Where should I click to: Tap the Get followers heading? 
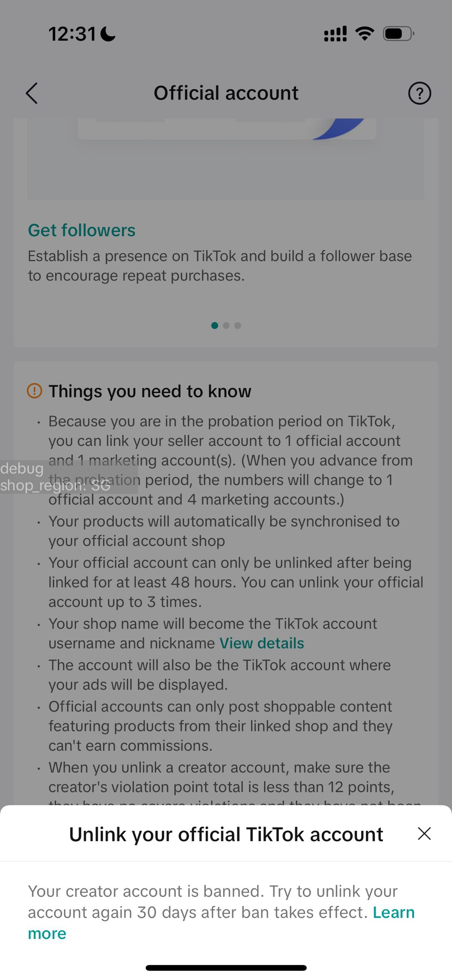pos(82,230)
